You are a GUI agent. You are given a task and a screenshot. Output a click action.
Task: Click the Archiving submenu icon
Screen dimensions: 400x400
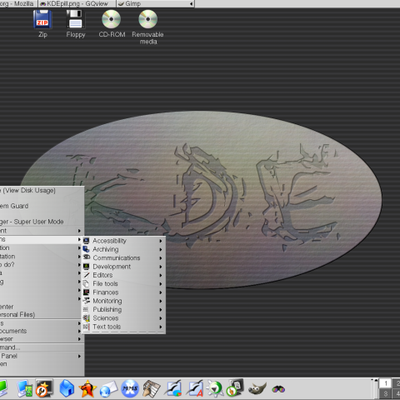click(x=86, y=249)
